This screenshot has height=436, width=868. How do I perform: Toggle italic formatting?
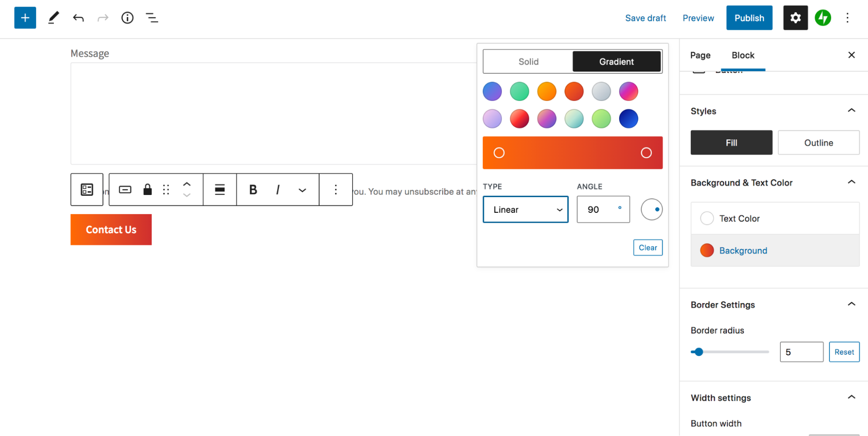pyautogui.click(x=277, y=189)
